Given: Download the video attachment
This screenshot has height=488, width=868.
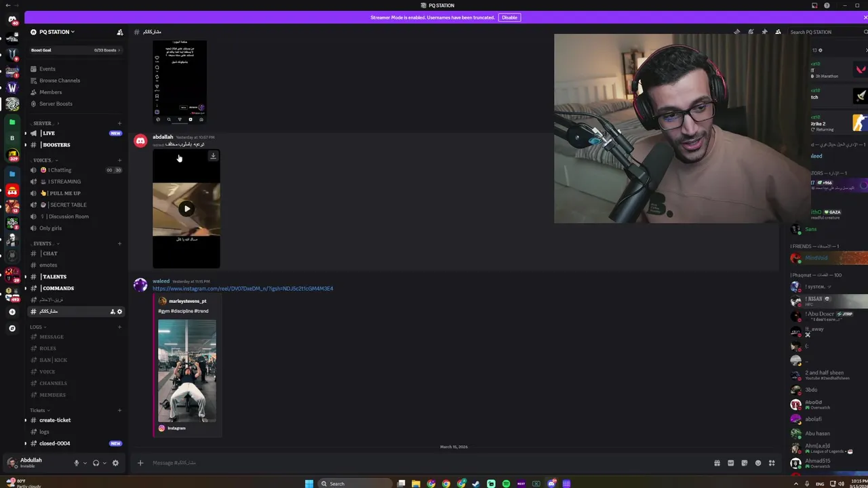Looking at the screenshot, I should (x=213, y=156).
